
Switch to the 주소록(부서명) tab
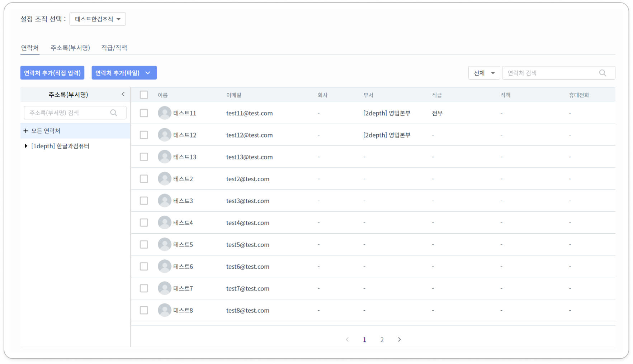[x=70, y=48]
